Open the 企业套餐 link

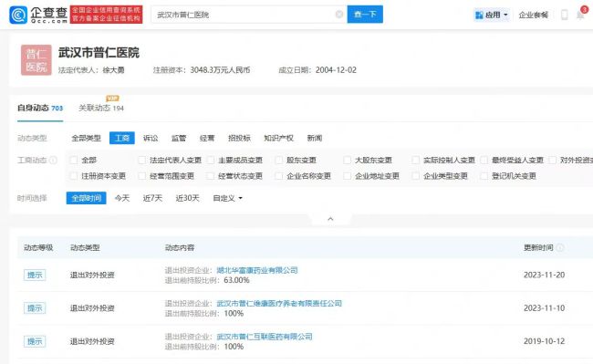point(534,15)
